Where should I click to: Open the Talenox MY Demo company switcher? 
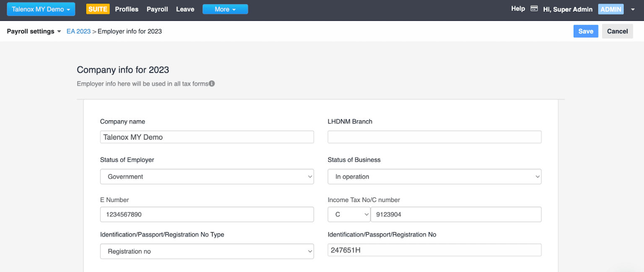click(x=41, y=9)
